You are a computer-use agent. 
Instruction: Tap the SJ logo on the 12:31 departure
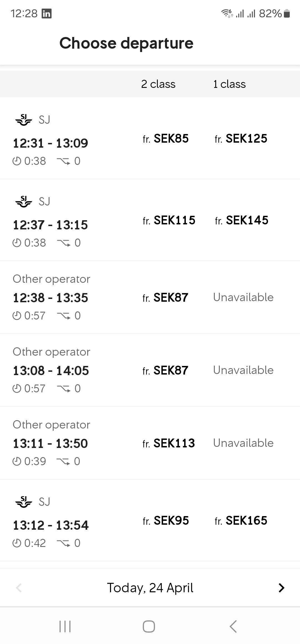pyautogui.click(x=24, y=120)
